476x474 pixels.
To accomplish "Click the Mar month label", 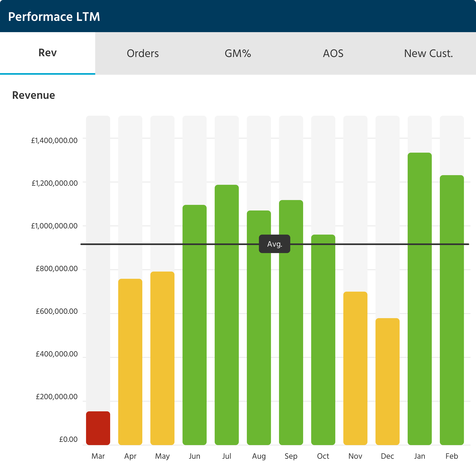I will pyautogui.click(x=98, y=456).
